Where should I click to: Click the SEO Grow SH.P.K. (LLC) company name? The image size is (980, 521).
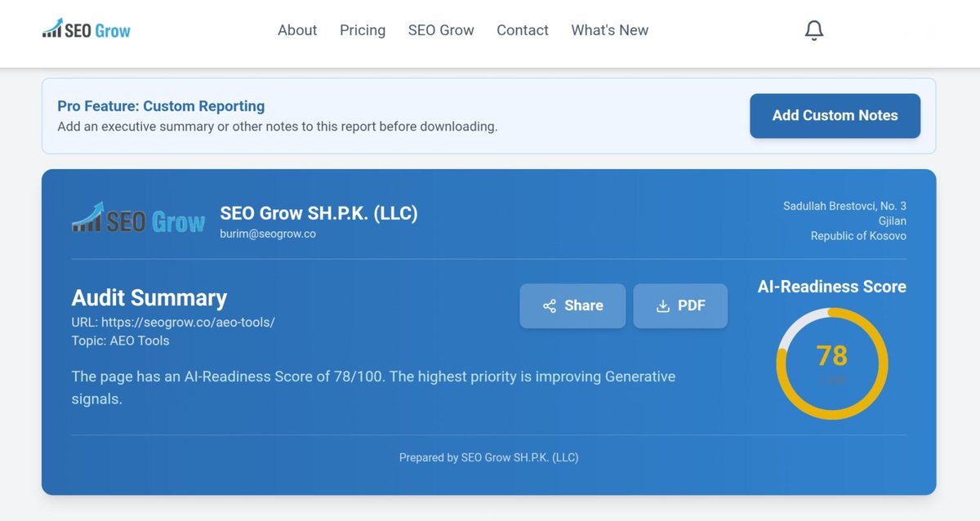point(318,213)
